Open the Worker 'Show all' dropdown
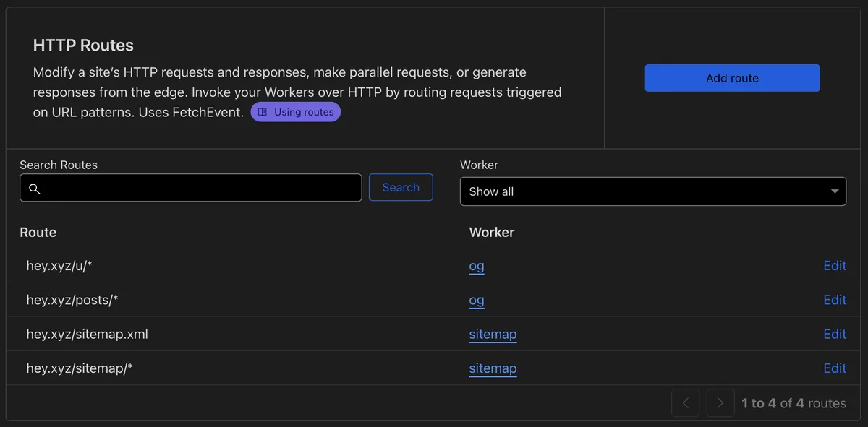Image resolution: width=868 pixels, height=427 pixels. click(x=644, y=191)
